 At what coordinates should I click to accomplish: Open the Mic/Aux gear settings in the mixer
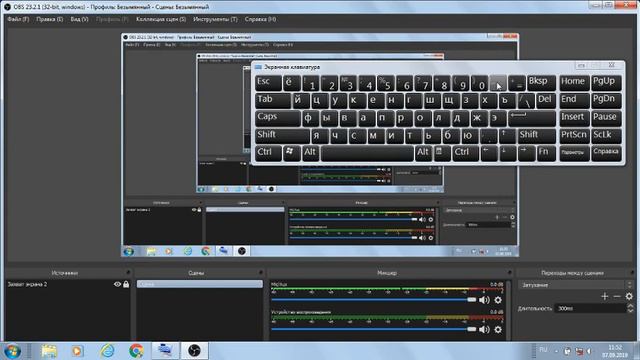(x=498, y=300)
